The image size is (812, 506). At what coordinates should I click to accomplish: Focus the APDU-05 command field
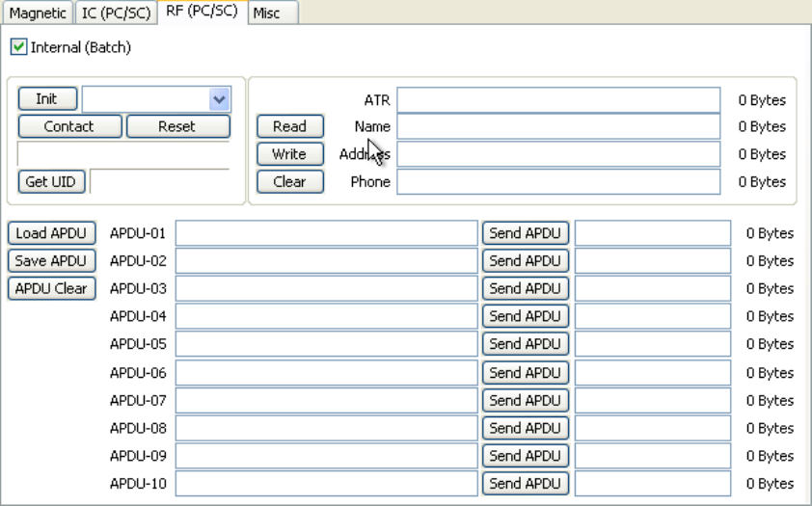[x=326, y=343]
